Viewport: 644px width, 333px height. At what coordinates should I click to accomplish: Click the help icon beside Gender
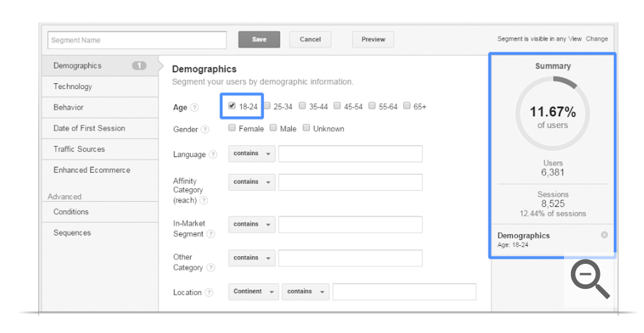pyautogui.click(x=205, y=129)
